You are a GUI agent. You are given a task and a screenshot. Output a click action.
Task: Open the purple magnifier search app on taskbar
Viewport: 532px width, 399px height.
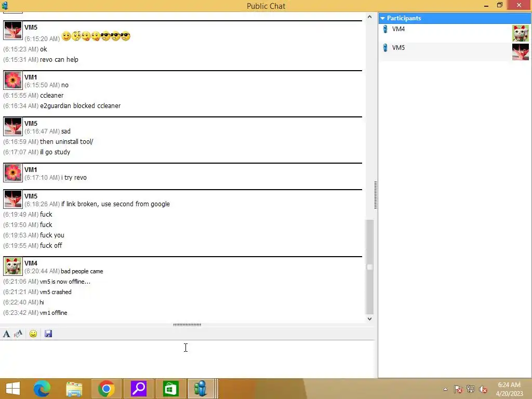pyautogui.click(x=138, y=389)
